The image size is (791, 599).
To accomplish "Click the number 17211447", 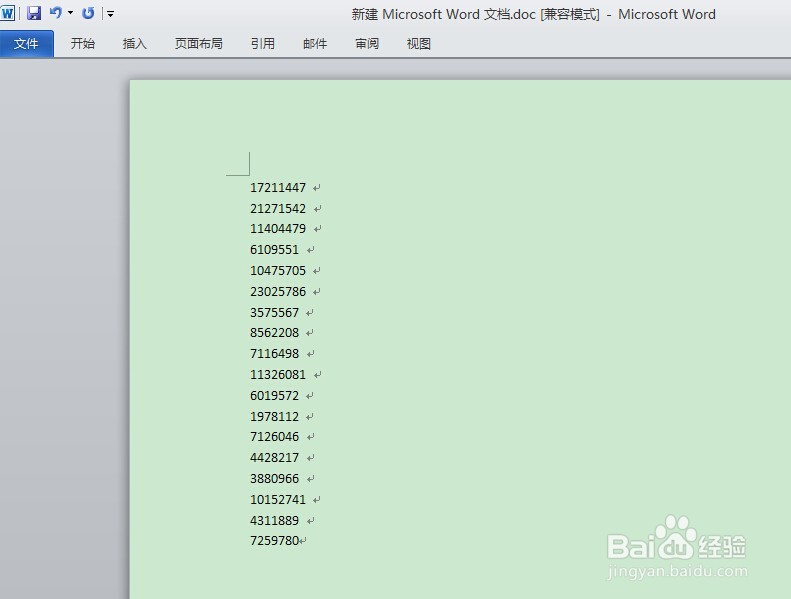I will (x=278, y=188).
